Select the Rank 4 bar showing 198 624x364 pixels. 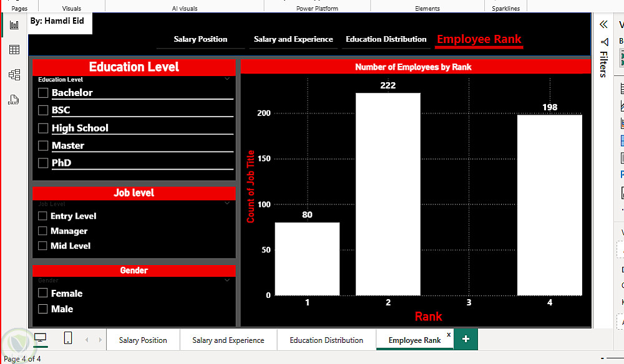click(550, 205)
